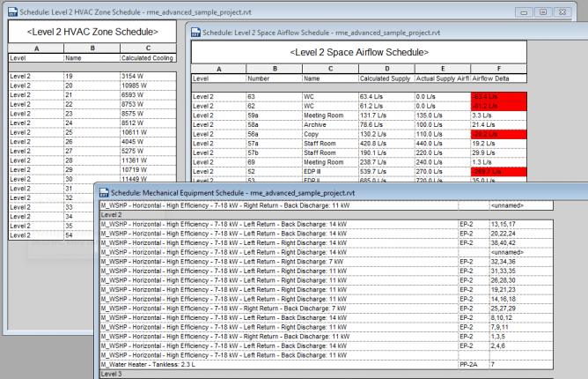Select the Level 2 Space Airflow Schedule title cell
The image size is (588, 379).
point(359,52)
